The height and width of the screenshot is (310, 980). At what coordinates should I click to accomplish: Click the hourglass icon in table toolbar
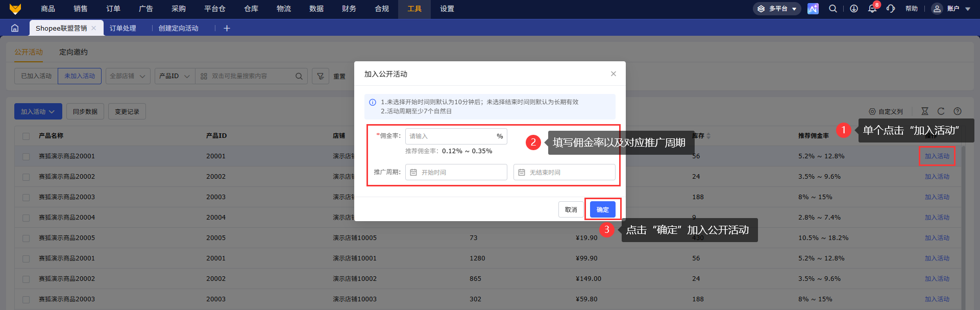pos(925,111)
